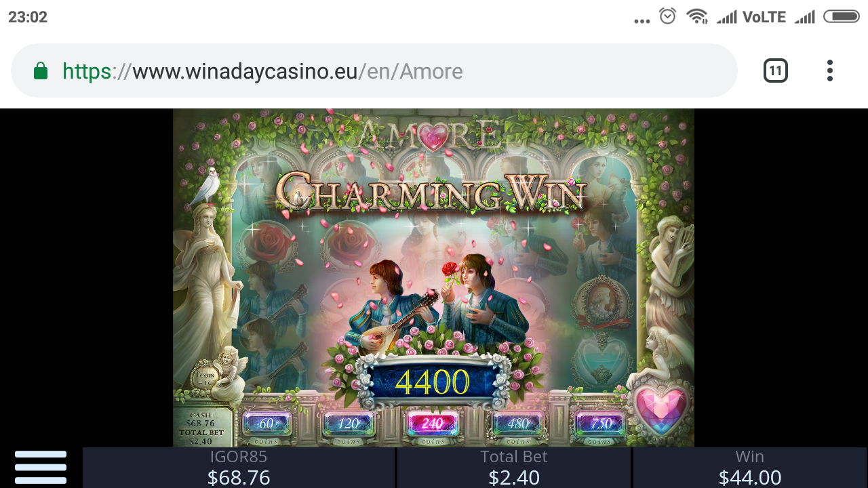
Task: Click the winadaycasino.eu address bar
Action: tap(374, 70)
